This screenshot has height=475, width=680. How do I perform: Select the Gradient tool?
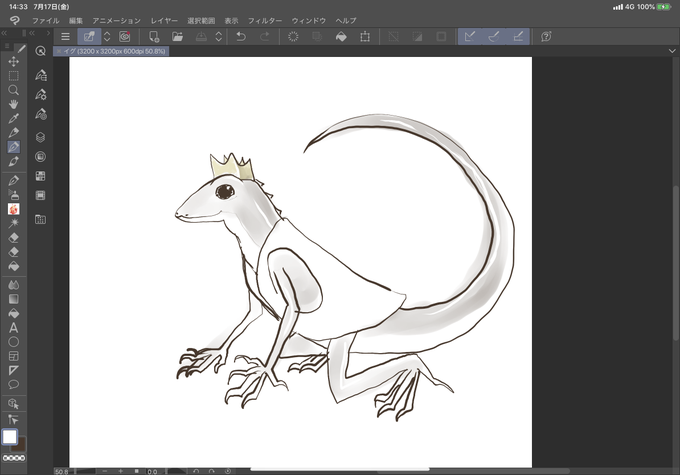coord(13,299)
